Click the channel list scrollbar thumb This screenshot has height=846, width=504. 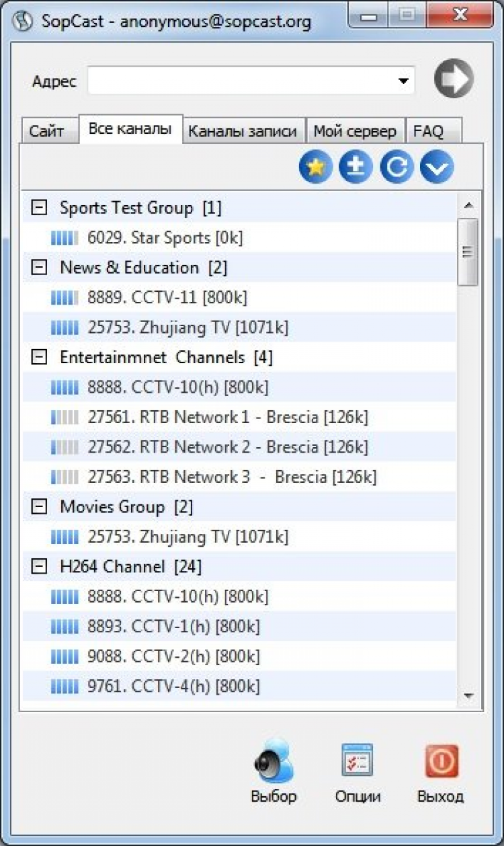[x=467, y=252]
